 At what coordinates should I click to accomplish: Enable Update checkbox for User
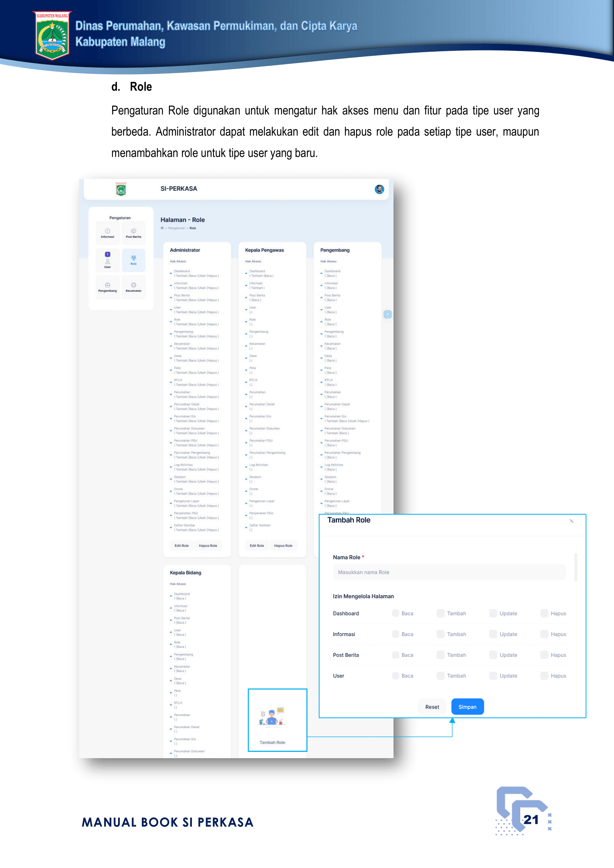[493, 675]
